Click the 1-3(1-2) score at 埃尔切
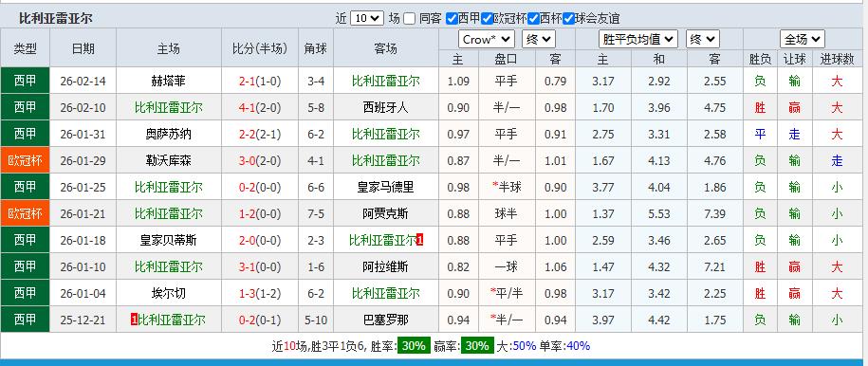This screenshot has height=366, width=868. (x=260, y=294)
